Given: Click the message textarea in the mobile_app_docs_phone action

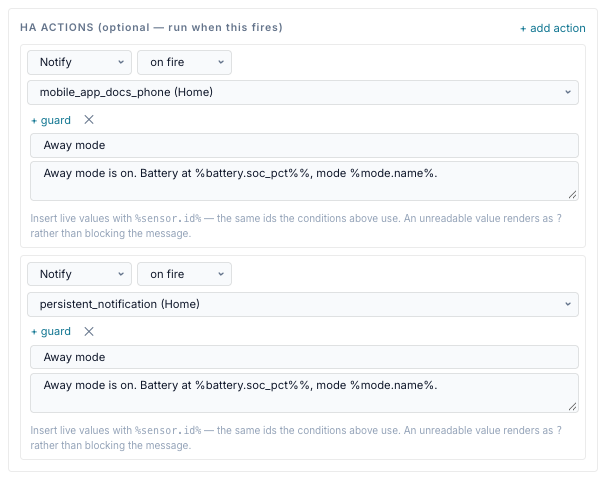Looking at the screenshot, I should 304,181.
